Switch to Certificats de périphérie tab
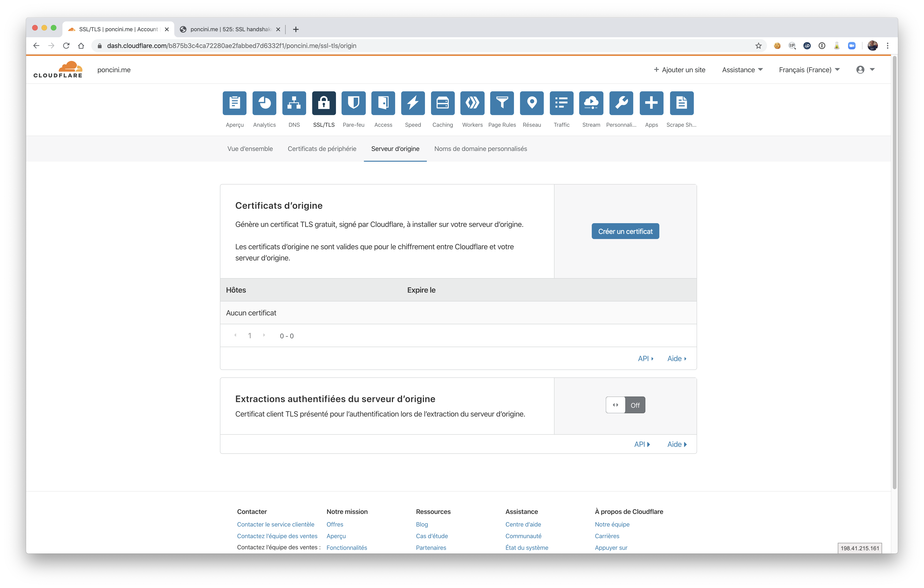The height and width of the screenshot is (588, 924). (322, 149)
